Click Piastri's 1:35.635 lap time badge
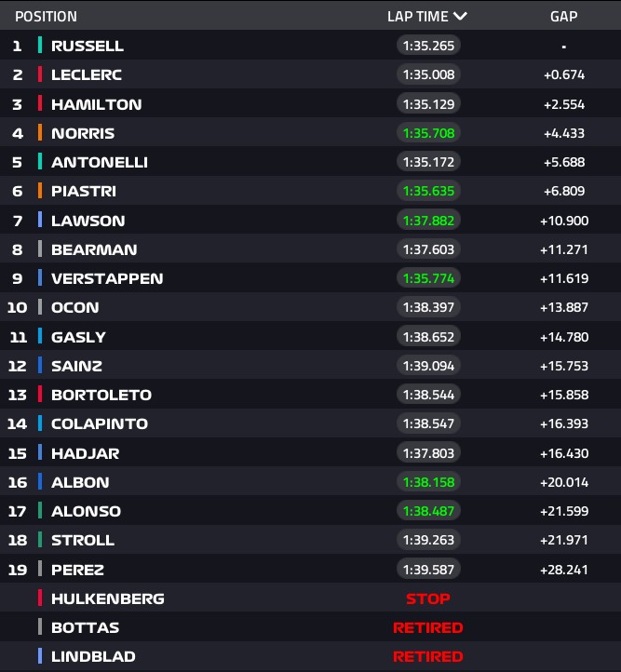This screenshot has width=621, height=672. (x=428, y=191)
